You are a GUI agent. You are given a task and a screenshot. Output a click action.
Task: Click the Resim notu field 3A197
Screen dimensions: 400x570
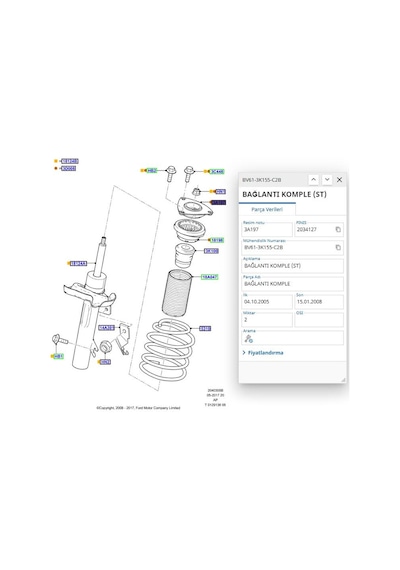tap(267, 229)
